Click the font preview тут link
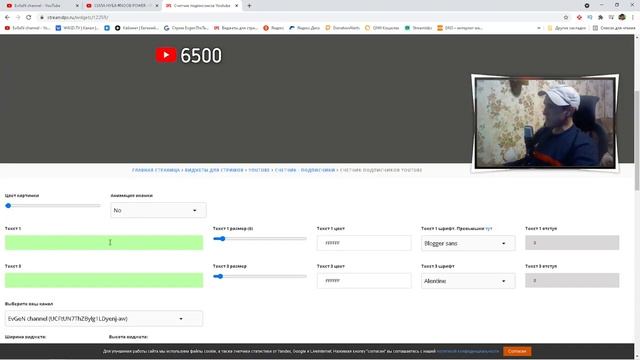 pos(489,229)
